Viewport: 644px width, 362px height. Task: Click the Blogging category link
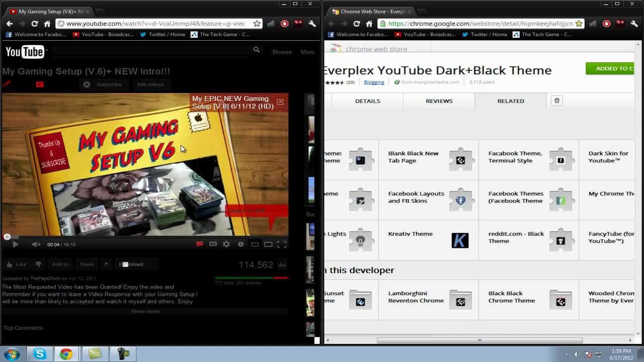[x=374, y=82]
